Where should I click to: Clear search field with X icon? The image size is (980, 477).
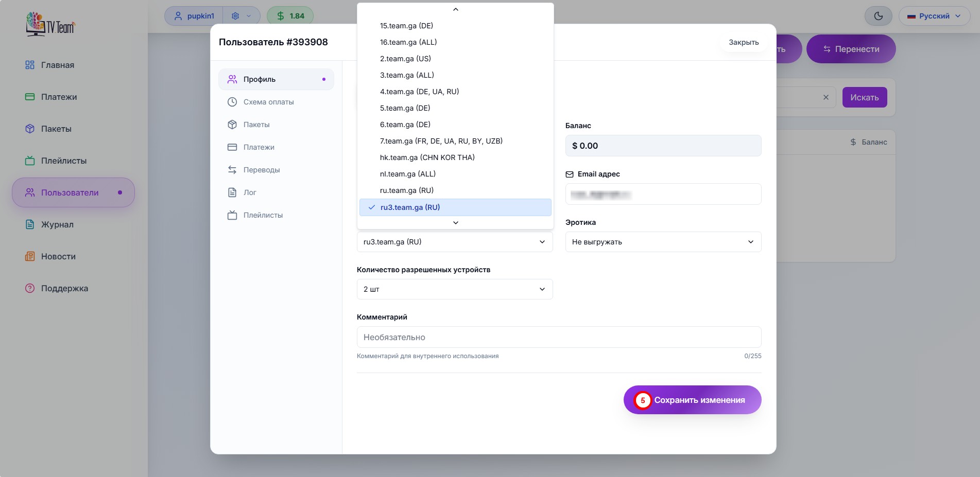point(826,97)
